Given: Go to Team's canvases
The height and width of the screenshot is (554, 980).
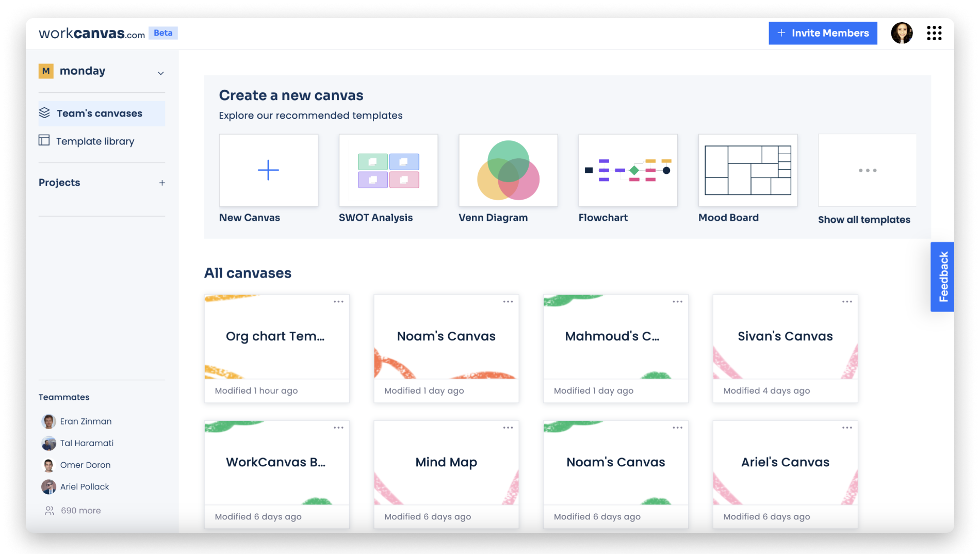Looking at the screenshot, I should pyautogui.click(x=100, y=113).
